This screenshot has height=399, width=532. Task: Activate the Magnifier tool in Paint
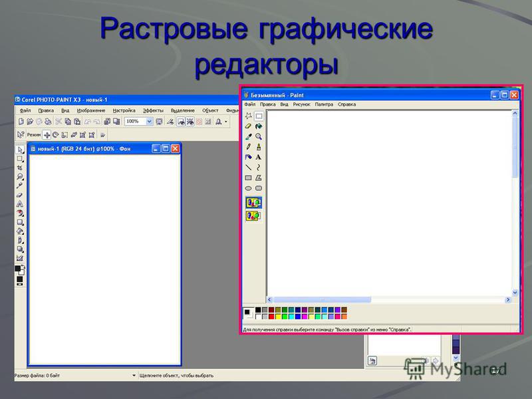point(259,136)
